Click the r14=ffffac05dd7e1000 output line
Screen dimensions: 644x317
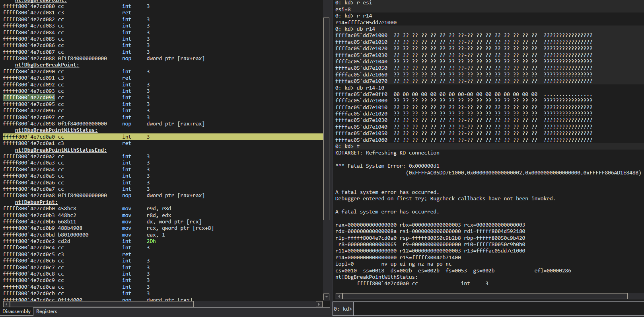click(x=366, y=23)
